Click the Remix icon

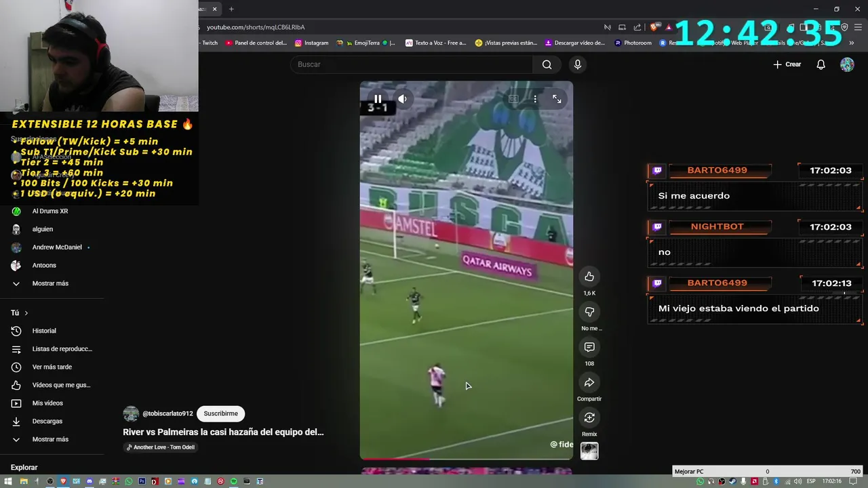click(x=589, y=418)
